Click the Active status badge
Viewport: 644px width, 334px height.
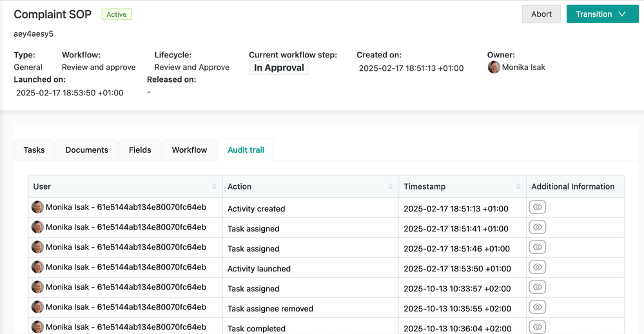pos(117,14)
